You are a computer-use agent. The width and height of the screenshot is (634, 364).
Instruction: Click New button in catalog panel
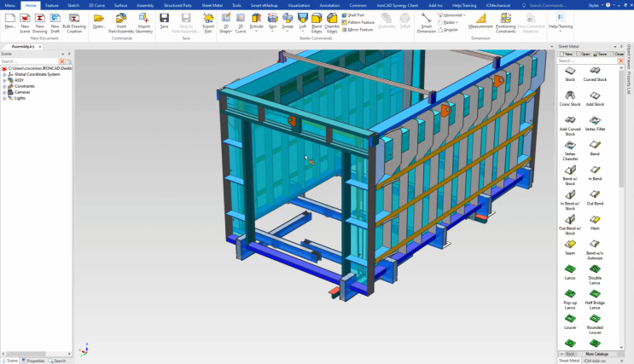point(567,54)
